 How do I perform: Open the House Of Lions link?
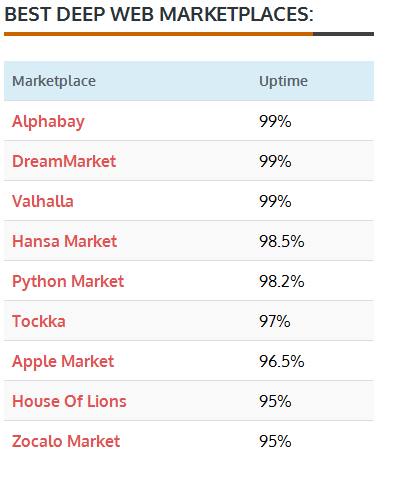[69, 401]
